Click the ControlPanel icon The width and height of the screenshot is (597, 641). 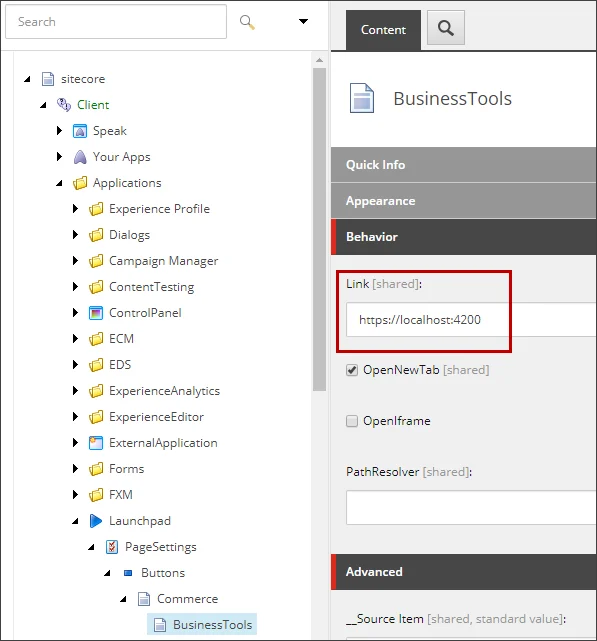click(x=96, y=313)
